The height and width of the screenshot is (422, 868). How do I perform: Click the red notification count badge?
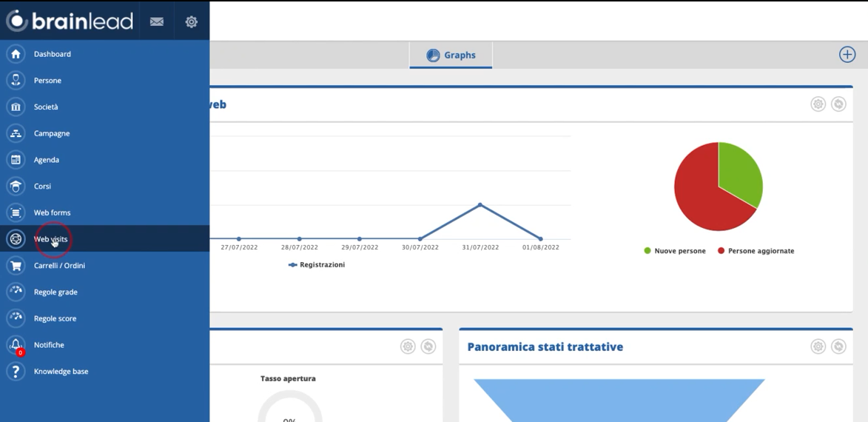(x=20, y=352)
